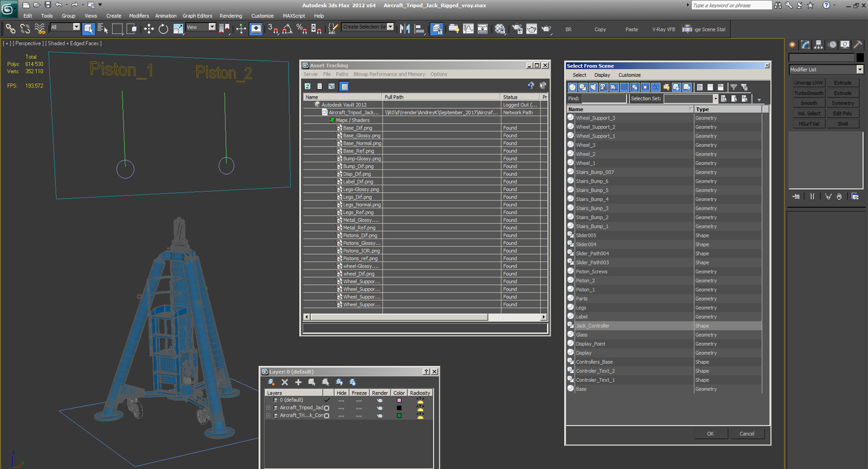Image resolution: width=868 pixels, height=469 pixels.
Task: Open the Modifiers menu
Action: point(139,16)
